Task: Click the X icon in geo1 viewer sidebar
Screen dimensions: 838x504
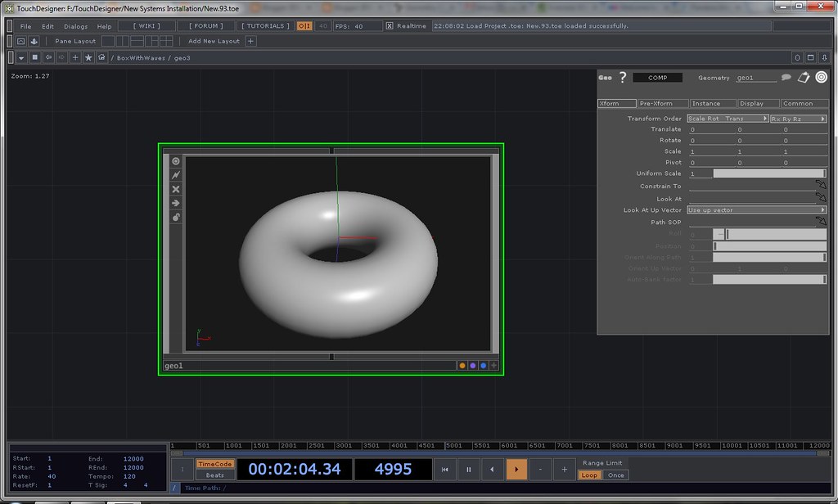Action: 175,189
